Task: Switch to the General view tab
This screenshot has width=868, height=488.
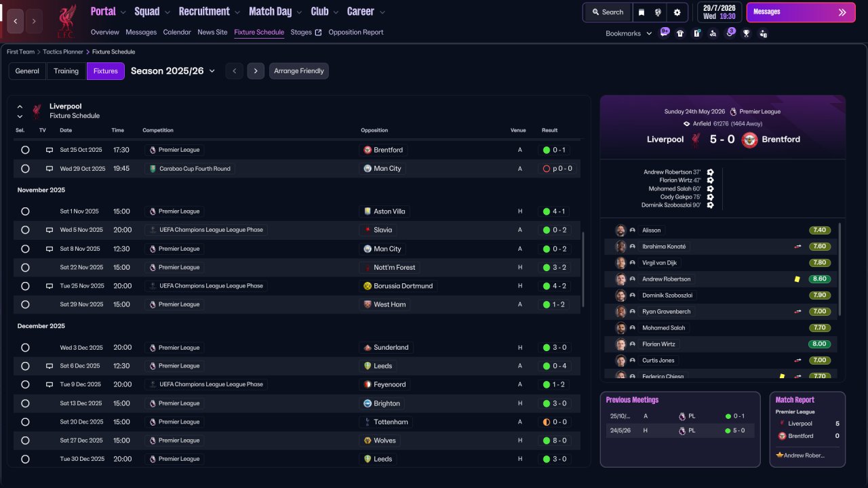Action: [x=27, y=71]
